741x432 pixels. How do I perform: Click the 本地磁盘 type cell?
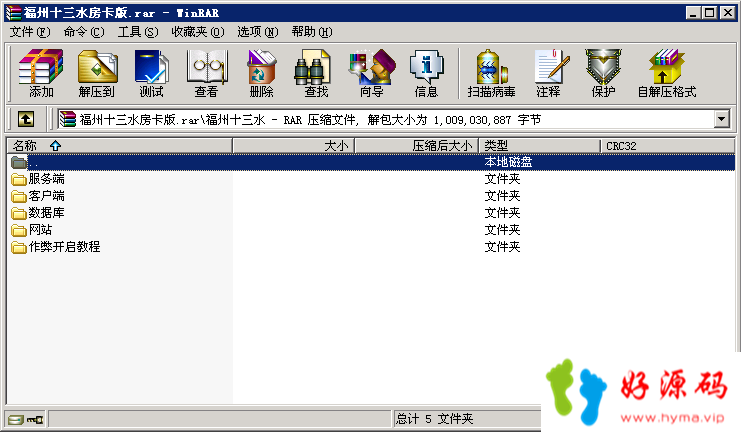(508, 162)
